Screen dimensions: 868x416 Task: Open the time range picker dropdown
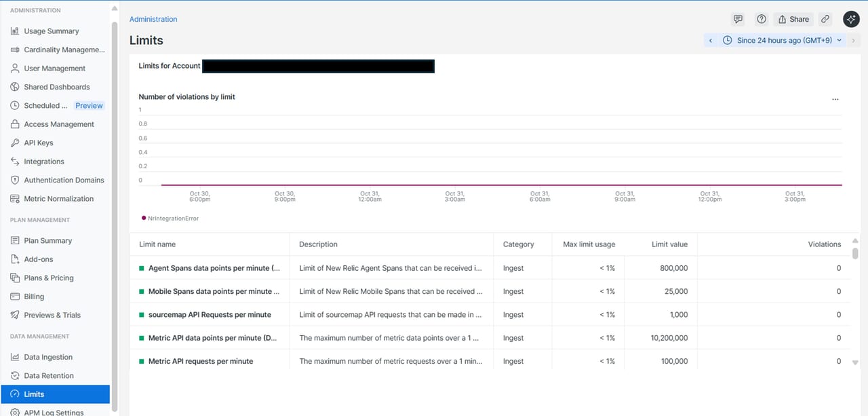pyautogui.click(x=783, y=41)
